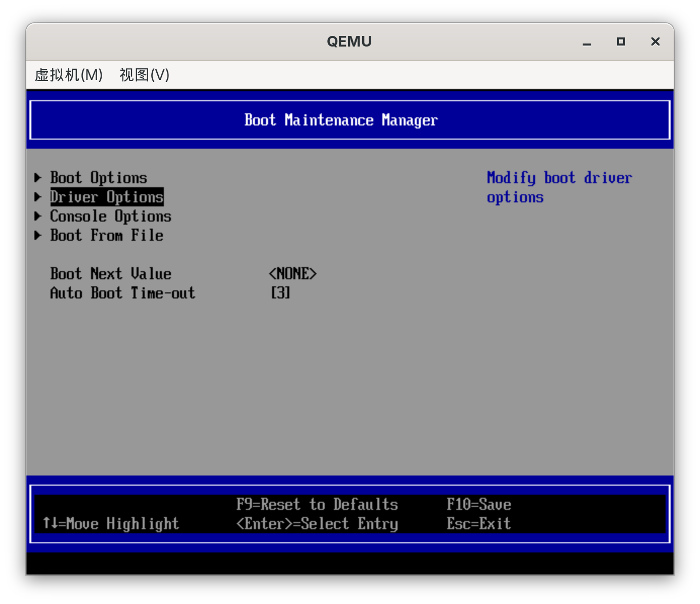Click the triangle next to Boot From File

click(38, 235)
